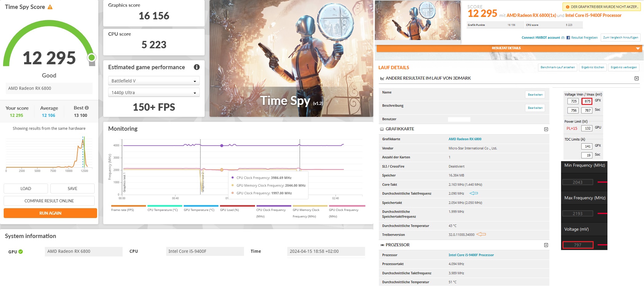Expand the orange RESULTAT DETAILS bar arrow
The height and width of the screenshot is (286, 644).
pos(638,49)
